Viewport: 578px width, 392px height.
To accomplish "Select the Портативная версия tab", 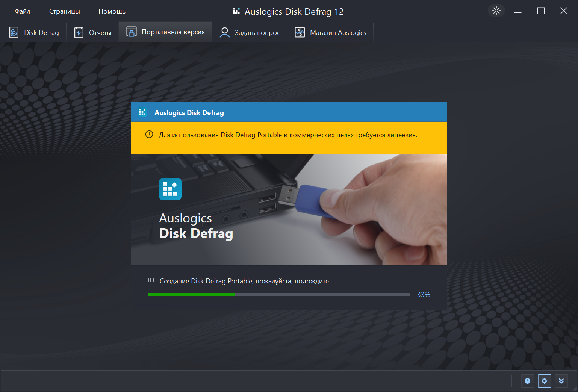I will (x=166, y=32).
